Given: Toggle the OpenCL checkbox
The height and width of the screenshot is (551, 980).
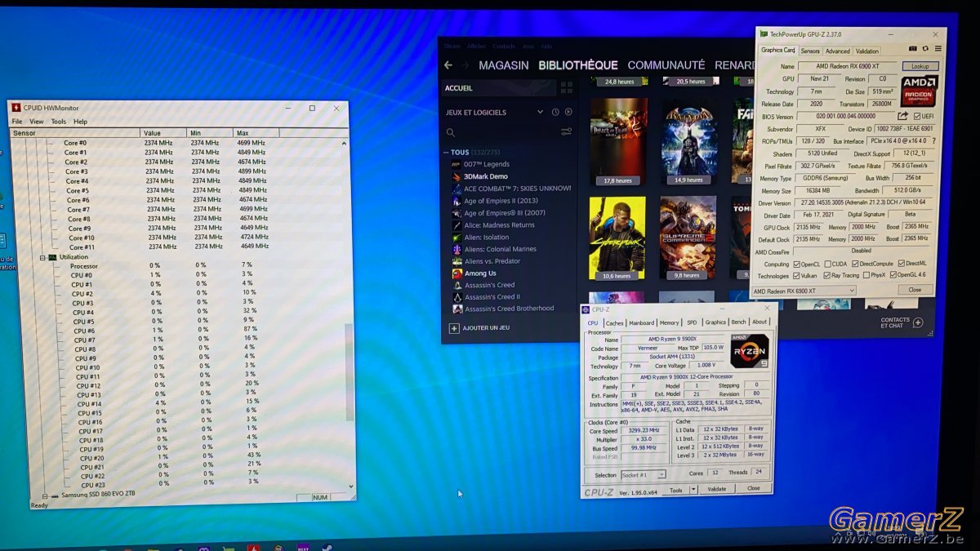Looking at the screenshot, I should tap(796, 264).
